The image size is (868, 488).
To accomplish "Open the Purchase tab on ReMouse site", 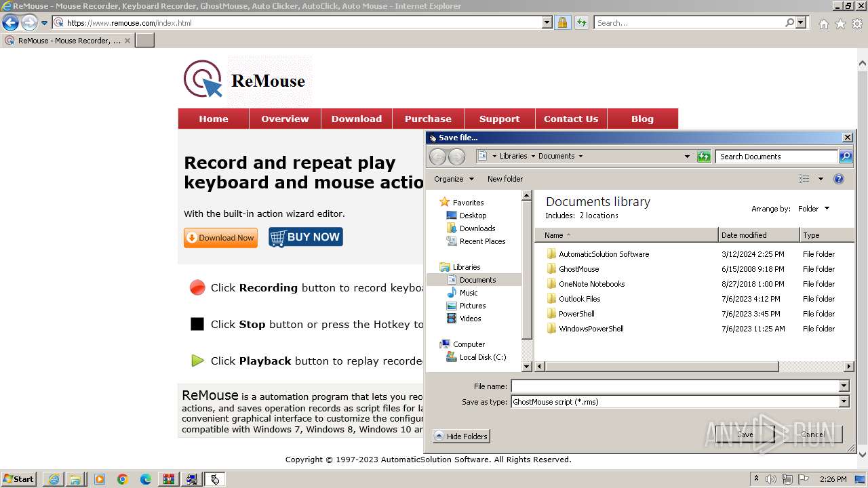I will [x=428, y=119].
